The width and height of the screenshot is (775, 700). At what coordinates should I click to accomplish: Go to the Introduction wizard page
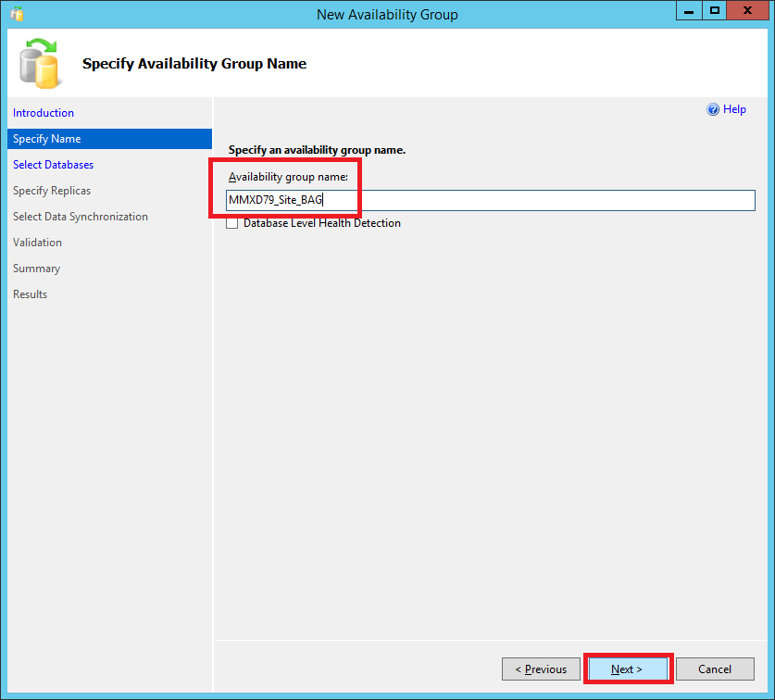pyautogui.click(x=44, y=113)
